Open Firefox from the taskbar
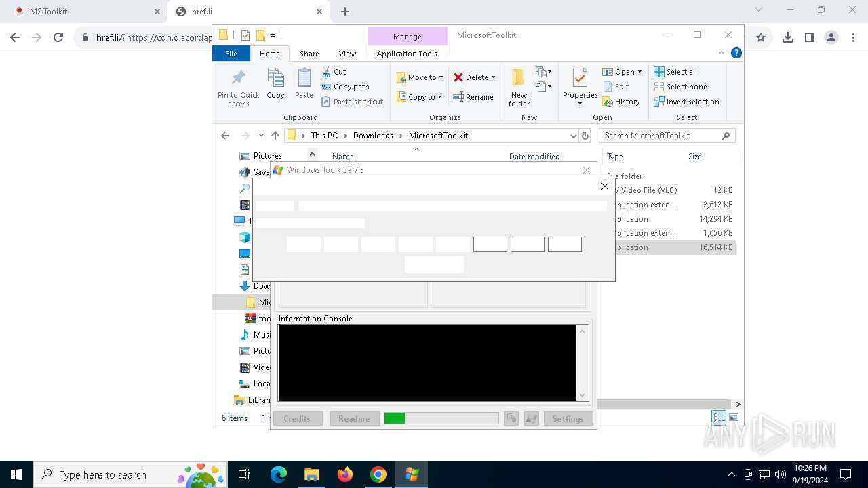 (x=345, y=474)
